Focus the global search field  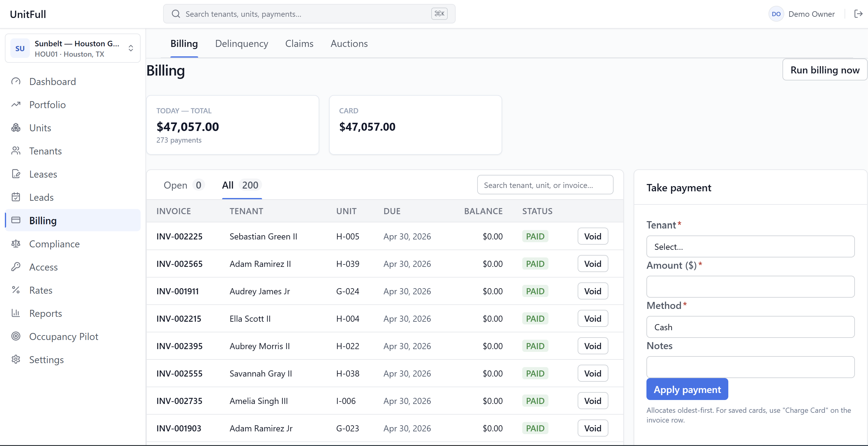pyautogui.click(x=309, y=14)
